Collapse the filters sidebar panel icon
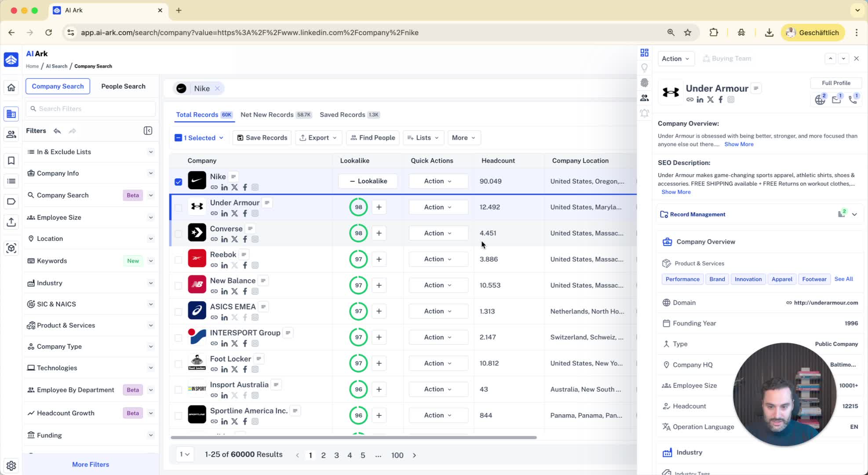The height and width of the screenshot is (475, 868). point(148,131)
